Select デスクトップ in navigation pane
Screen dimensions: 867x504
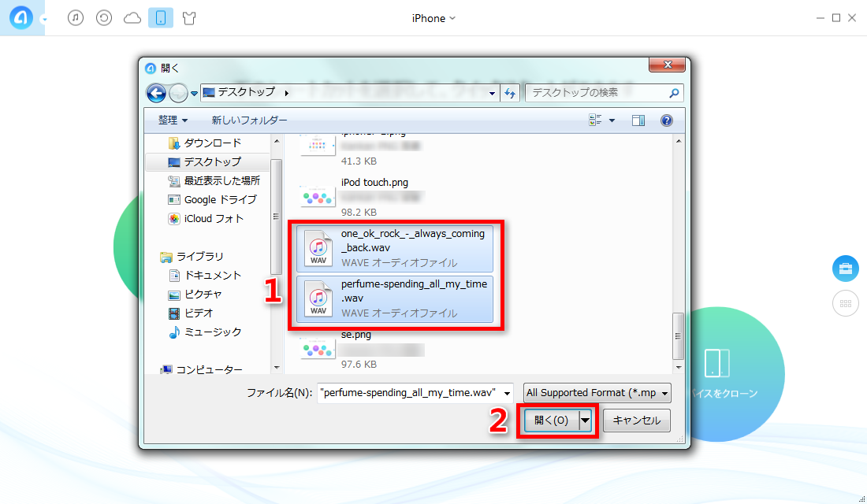(208, 162)
